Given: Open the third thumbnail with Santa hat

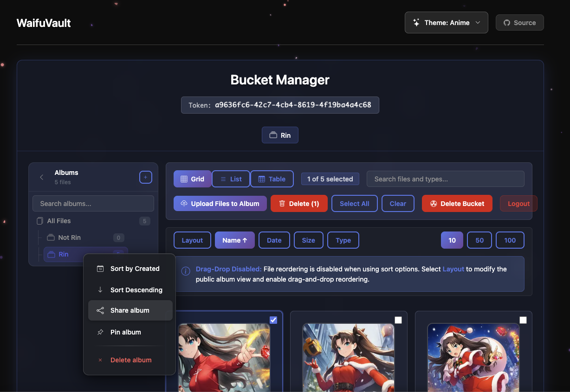Looking at the screenshot, I should [473, 357].
